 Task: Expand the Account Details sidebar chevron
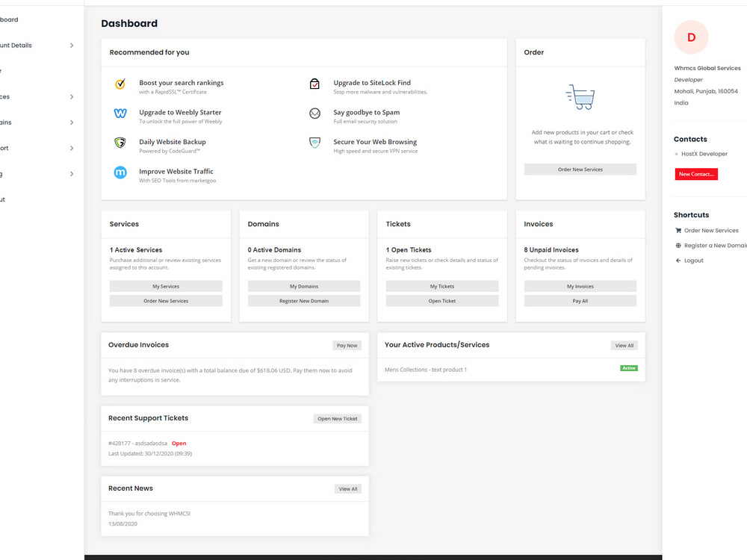72,46
